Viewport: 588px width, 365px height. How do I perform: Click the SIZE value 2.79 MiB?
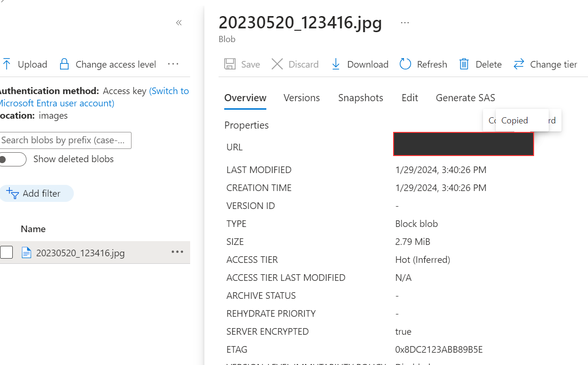tap(412, 242)
